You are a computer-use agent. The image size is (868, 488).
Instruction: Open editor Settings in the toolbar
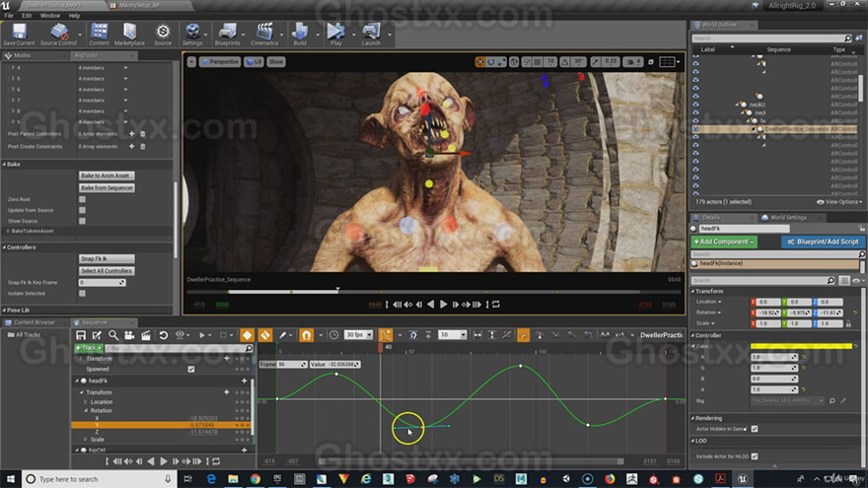192,35
